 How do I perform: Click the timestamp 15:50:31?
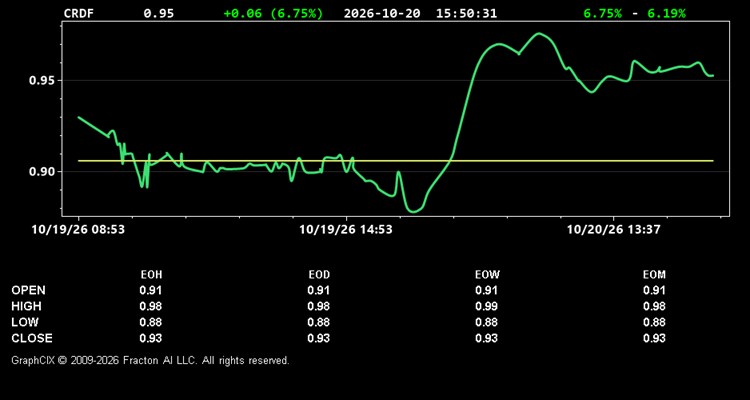coord(466,13)
